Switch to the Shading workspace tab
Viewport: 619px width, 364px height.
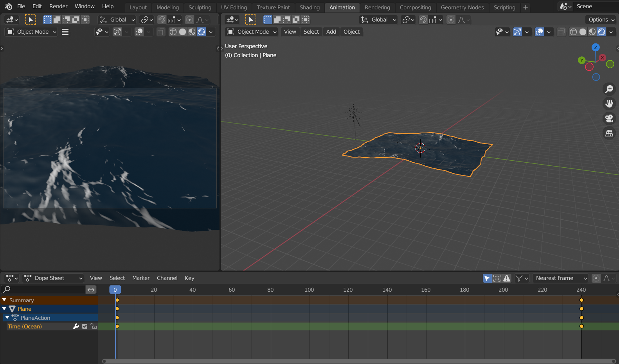(309, 7)
